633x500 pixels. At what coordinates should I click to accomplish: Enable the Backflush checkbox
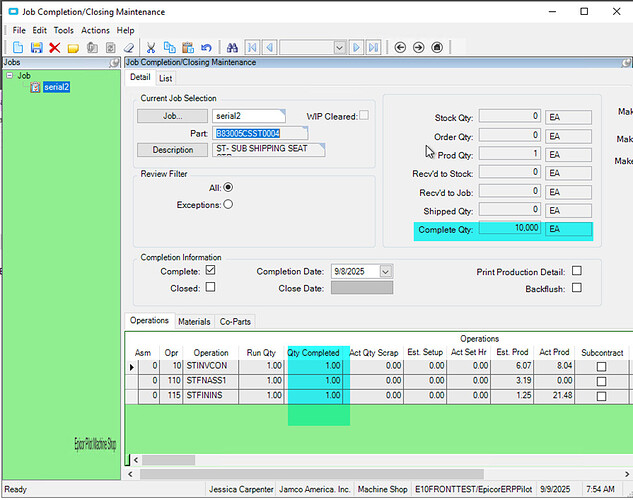pyautogui.click(x=576, y=288)
